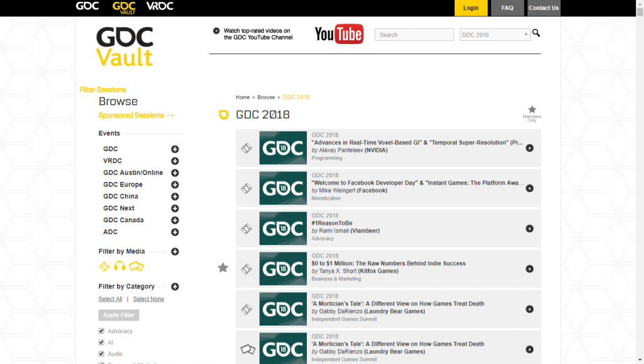Click the Monetization category label
Screen dimensions: 644x364
click(x=326, y=198)
